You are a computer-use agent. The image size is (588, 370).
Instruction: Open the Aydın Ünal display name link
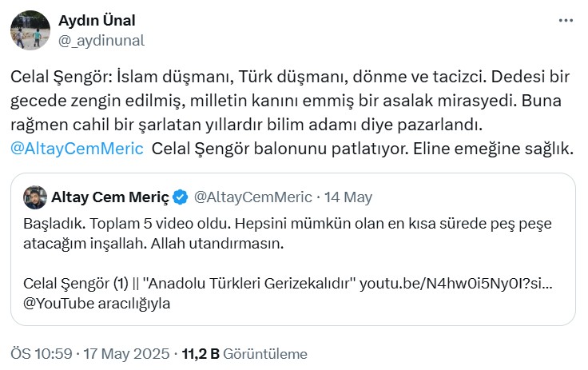point(97,20)
